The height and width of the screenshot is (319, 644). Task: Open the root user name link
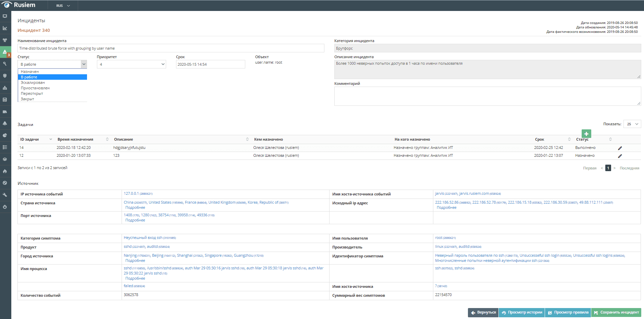pyautogui.click(x=438, y=238)
